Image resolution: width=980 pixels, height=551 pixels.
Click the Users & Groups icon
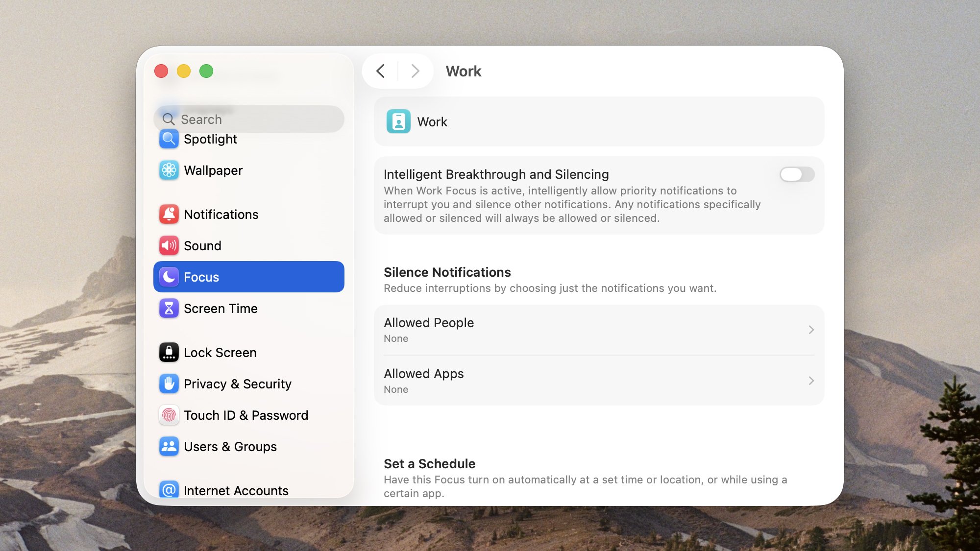pyautogui.click(x=169, y=447)
